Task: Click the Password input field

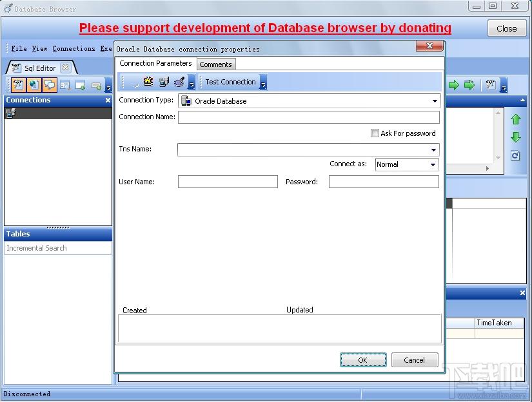Action: 384,182
